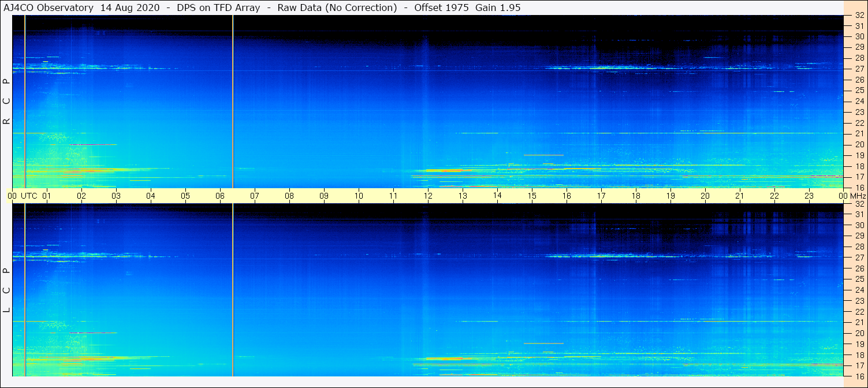The width and height of the screenshot is (868, 388).
Task: Click the '12' hour label on time axis
Action: click(428, 196)
